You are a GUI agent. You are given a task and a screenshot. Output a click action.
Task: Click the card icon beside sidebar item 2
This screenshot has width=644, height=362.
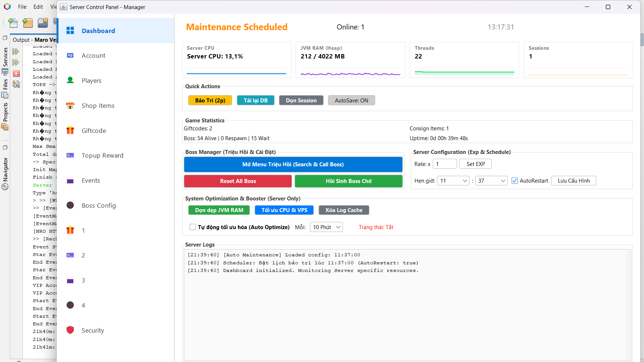pyautogui.click(x=70, y=255)
